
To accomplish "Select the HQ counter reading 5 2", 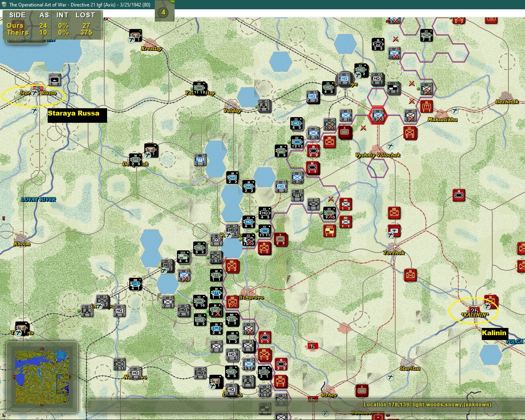I will coord(232,355).
